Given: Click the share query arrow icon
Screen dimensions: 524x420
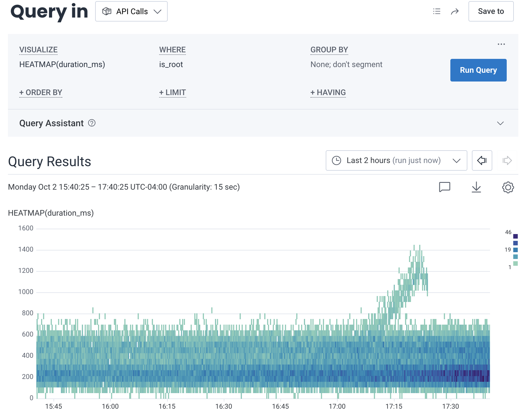Looking at the screenshot, I should tap(455, 11).
